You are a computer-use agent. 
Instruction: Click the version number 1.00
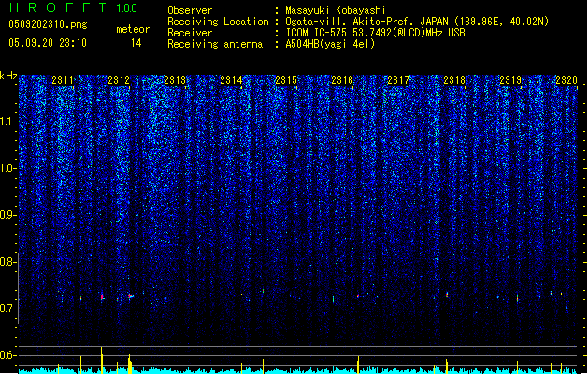(127, 8)
